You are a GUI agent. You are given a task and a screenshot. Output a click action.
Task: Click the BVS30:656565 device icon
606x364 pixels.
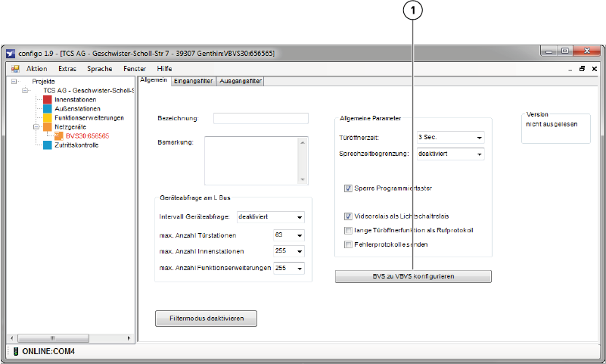coord(59,136)
